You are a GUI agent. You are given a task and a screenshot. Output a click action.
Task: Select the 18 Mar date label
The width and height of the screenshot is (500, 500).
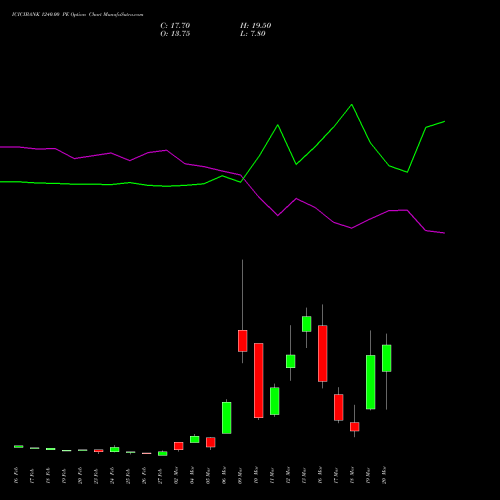(x=352, y=475)
